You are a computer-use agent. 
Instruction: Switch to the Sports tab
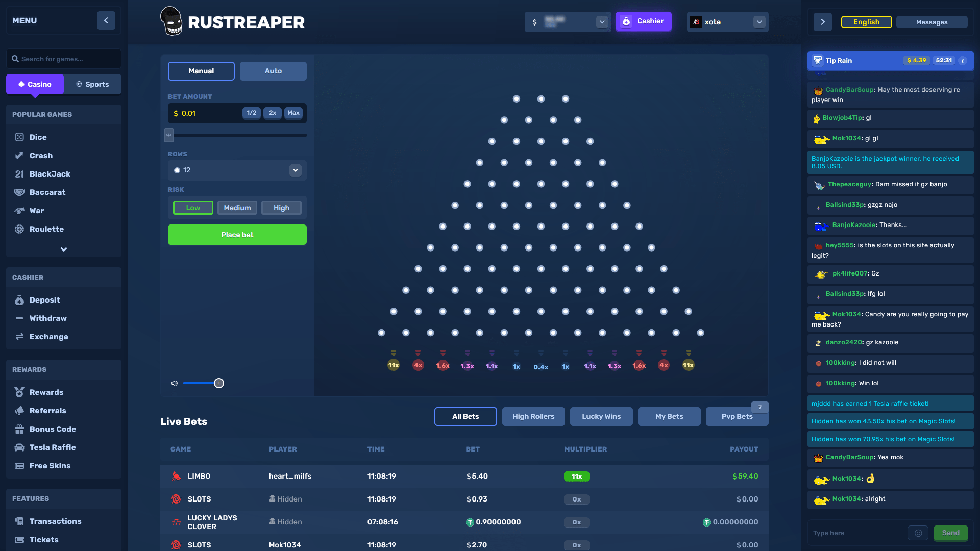tap(92, 84)
